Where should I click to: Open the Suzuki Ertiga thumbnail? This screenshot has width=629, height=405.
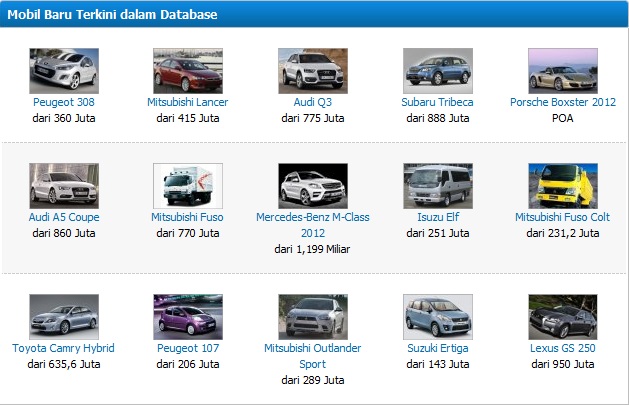(x=438, y=317)
